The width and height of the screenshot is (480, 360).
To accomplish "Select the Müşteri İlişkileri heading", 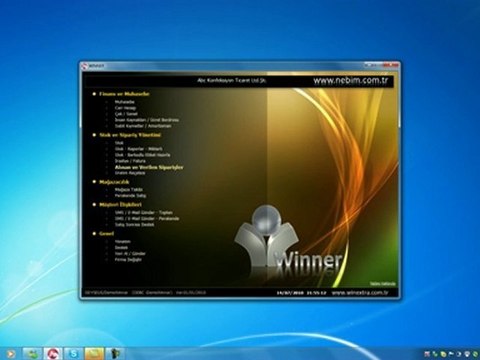I will tap(120, 205).
